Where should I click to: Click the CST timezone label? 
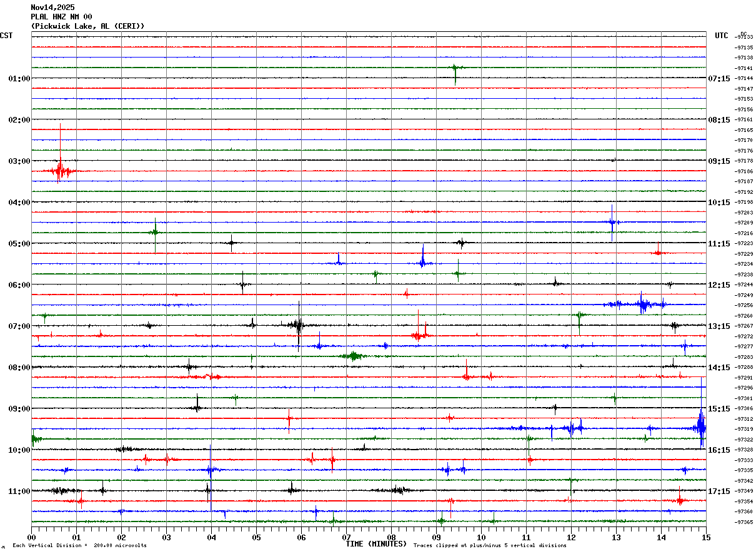(x=6, y=36)
